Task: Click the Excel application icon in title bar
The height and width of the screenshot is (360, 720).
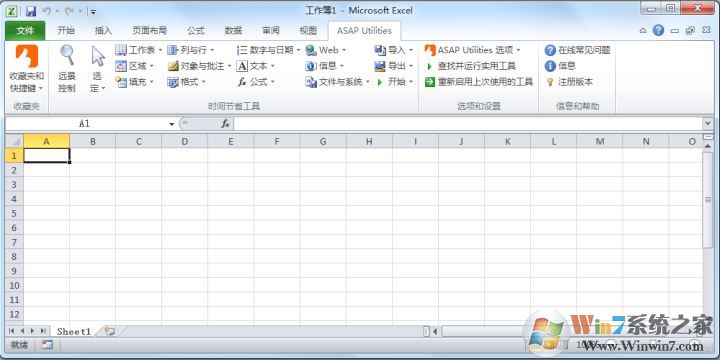Action: pos(12,11)
